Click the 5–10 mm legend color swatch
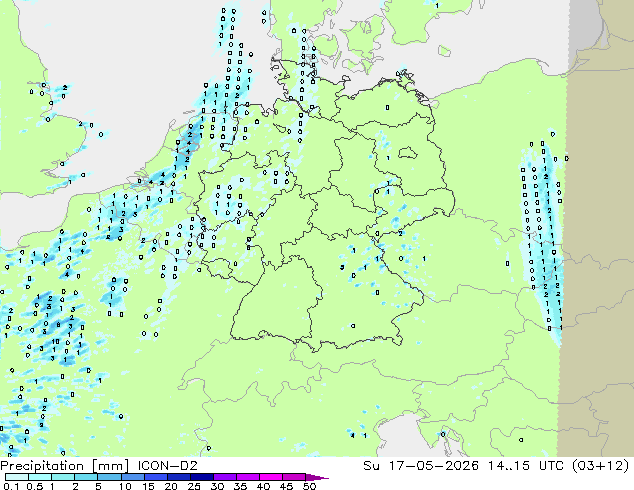The image size is (634, 490). [109, 477]
